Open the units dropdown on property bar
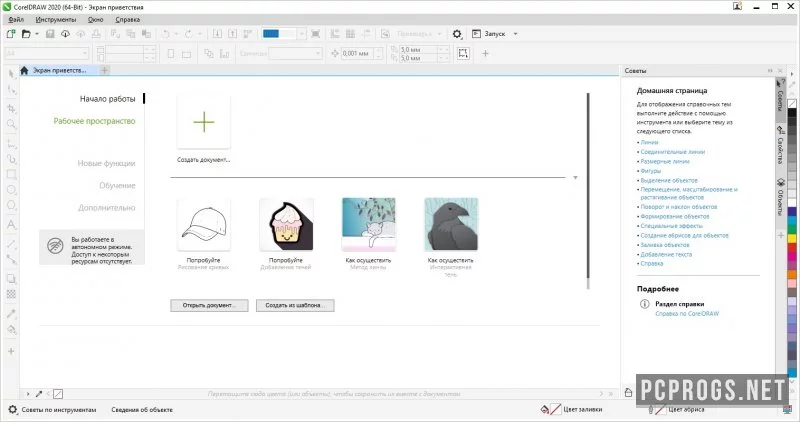Screen dimensions: 800x422 click(x=318, y=53)
